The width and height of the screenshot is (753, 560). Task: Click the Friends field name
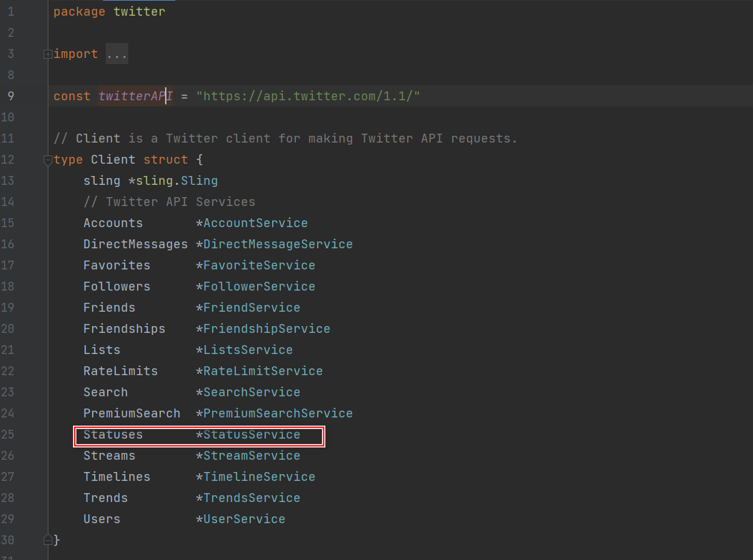109,308
